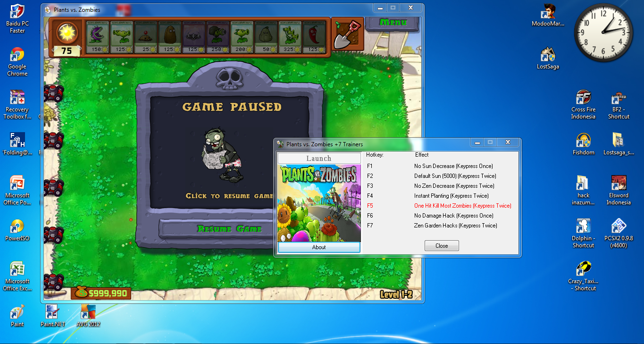Click the $999,990 money counter
Viewport: 644px width, 344px height.
(x=101, y=293)
